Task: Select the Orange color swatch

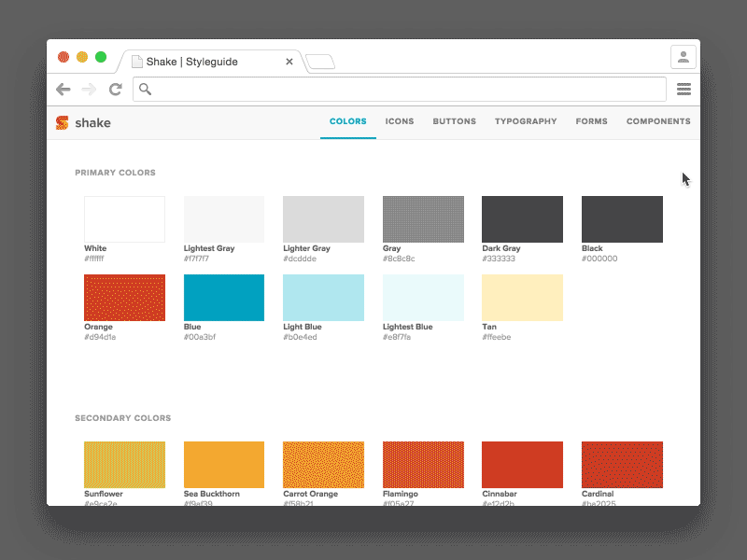Action: 124,297
